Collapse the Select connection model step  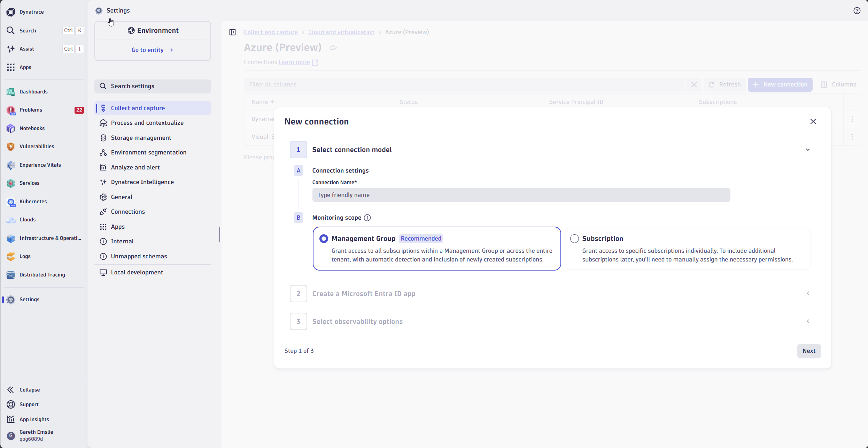[x=808, y=150]
